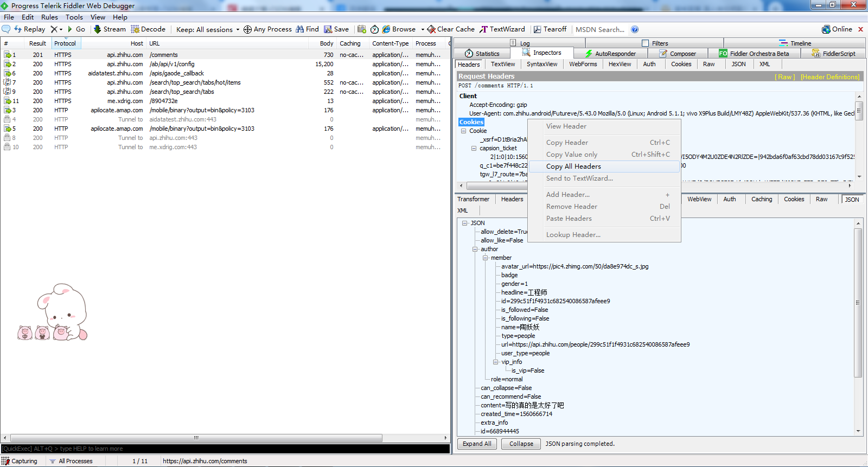Open the Find sessions tool
The image size is (868, 467).
point(307,29)
